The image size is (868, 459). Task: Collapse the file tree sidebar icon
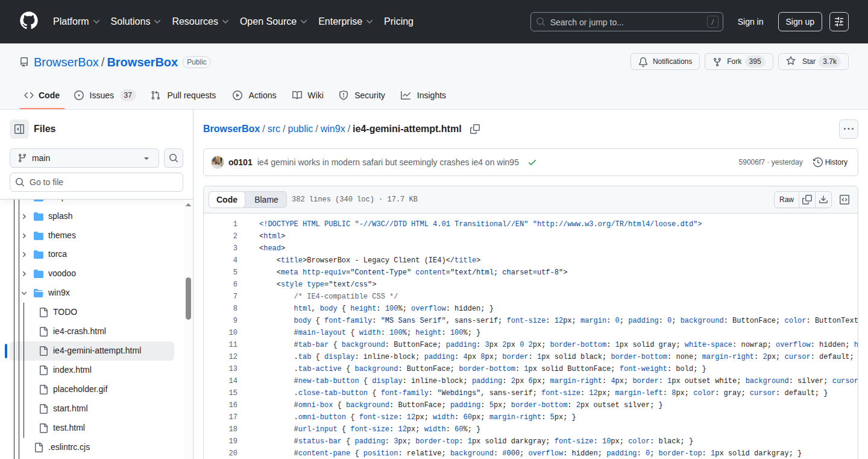point(19,128)
